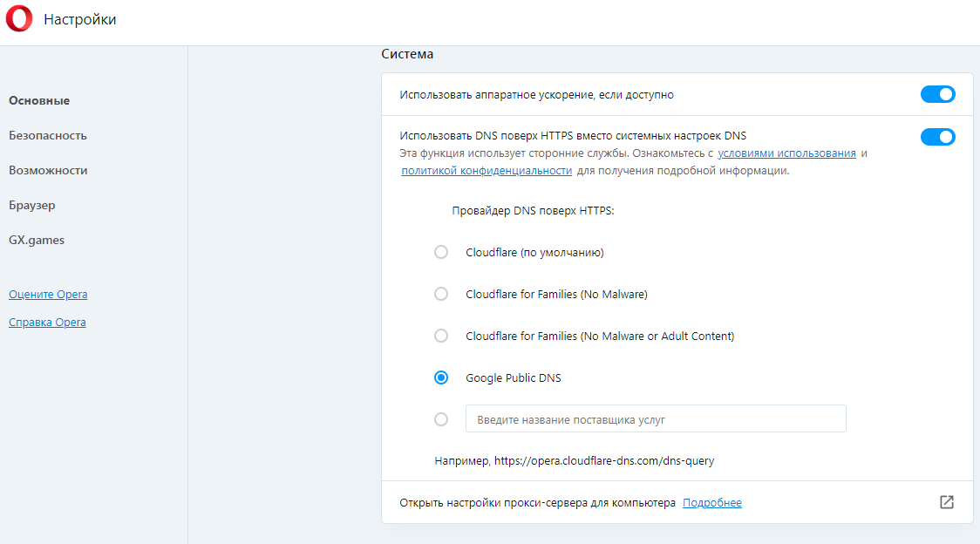Open политикой конфиденциальности link
980x544 pixels.
487,171
